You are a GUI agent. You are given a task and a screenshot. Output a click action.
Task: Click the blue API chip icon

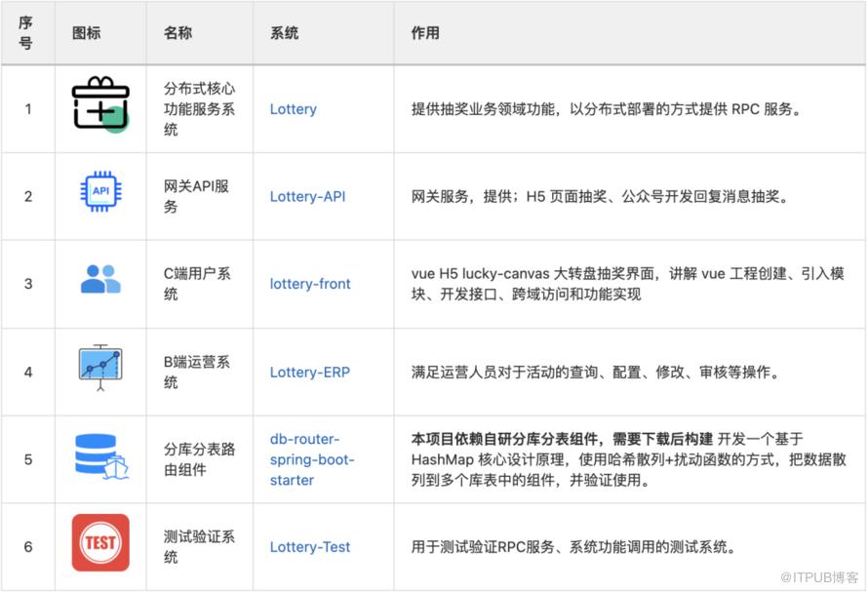100,191
